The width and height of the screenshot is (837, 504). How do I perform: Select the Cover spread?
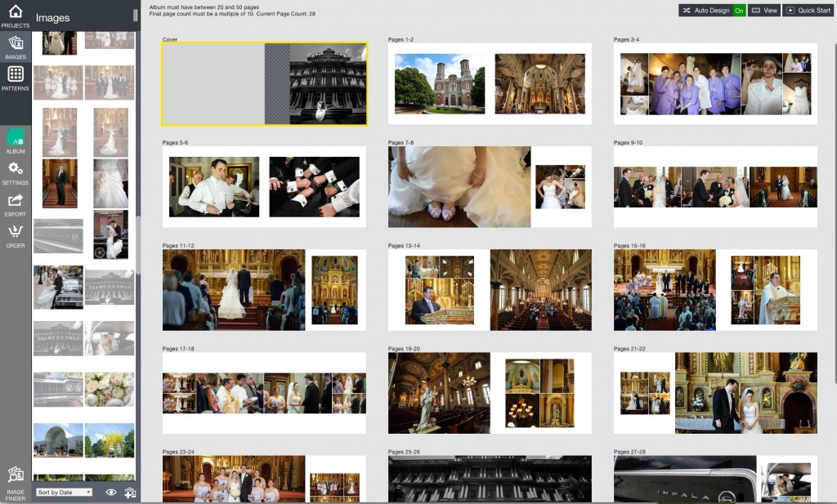click(264, 84)
